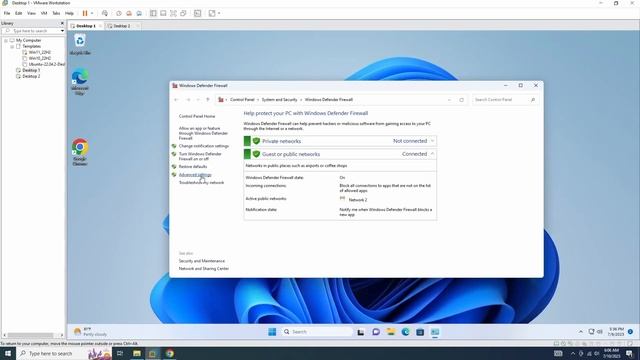Open Network and Sharing Center link

click(x=204, y=269)
